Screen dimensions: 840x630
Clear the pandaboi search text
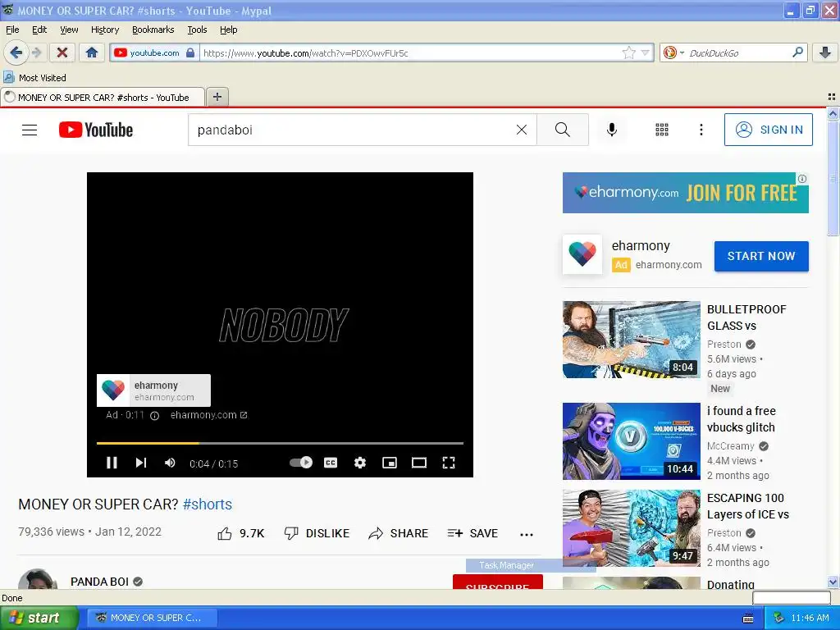coord(521,130)
